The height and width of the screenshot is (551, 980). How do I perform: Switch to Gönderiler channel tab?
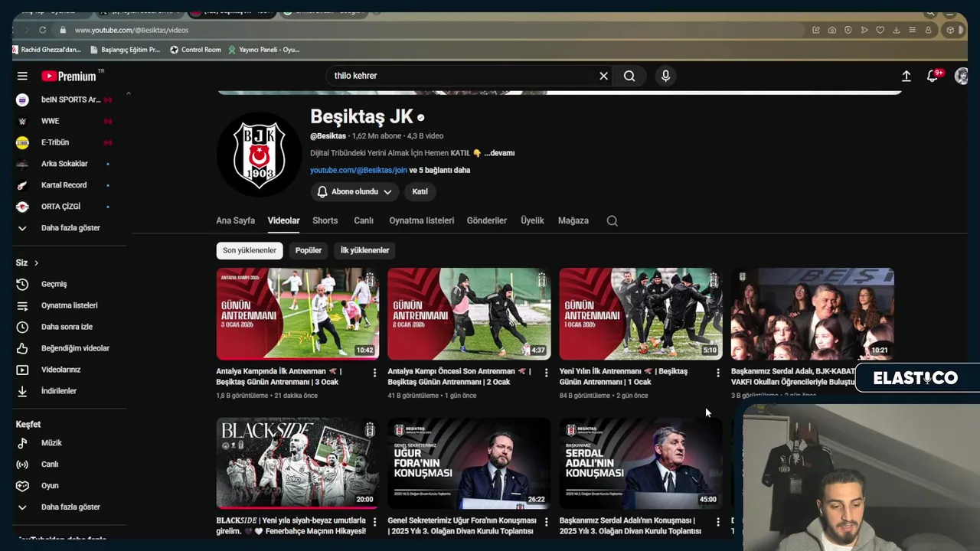coord(487,220)
